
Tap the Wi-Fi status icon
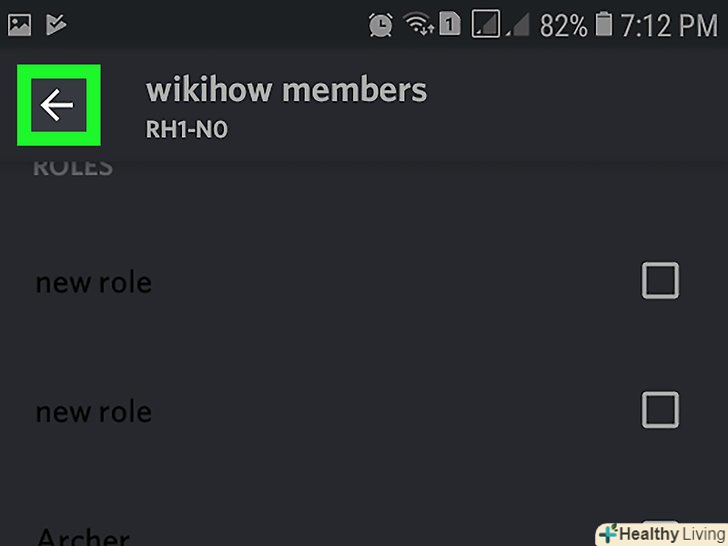pyautogui.click(x=419, y=24)
